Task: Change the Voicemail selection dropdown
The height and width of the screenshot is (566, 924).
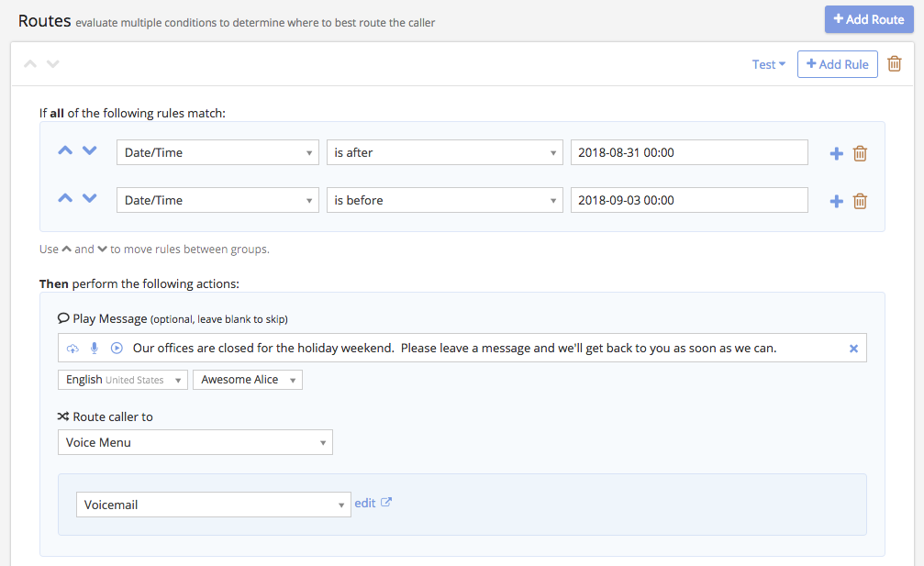Action: pyautogui.click(x=213, y=502)
